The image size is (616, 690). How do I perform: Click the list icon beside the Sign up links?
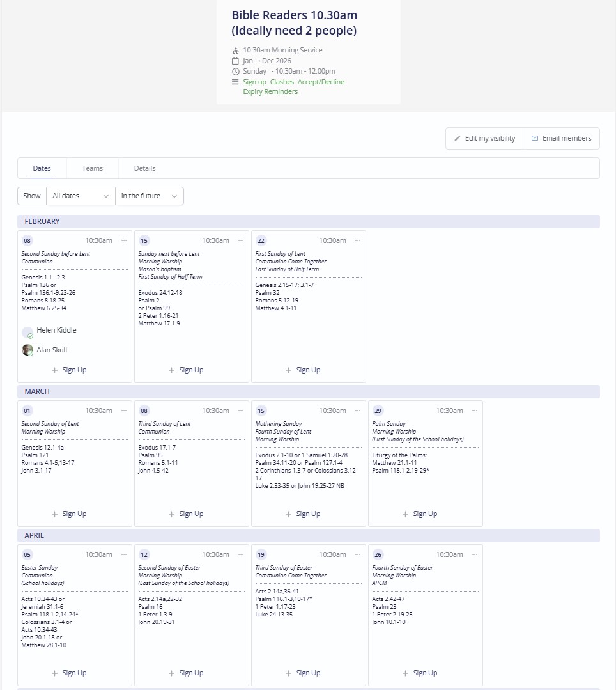click(236, 82)
